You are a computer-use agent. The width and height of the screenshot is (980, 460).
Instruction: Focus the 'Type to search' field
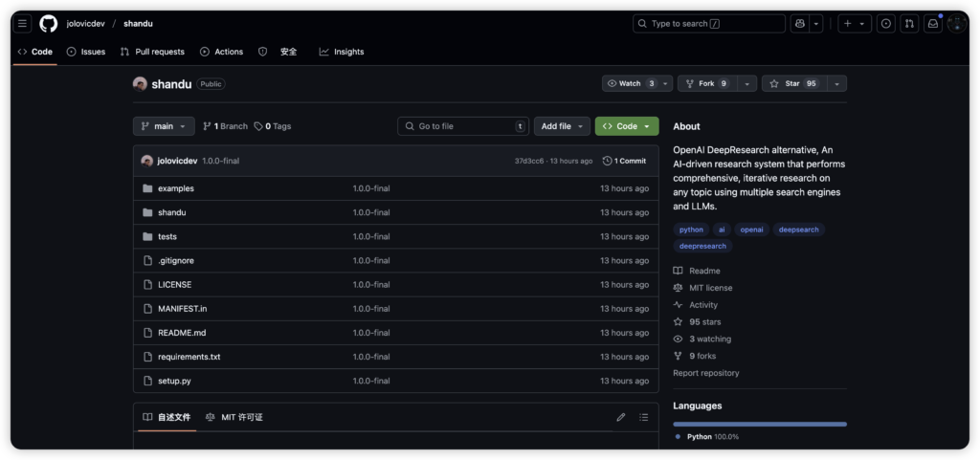pos(709,24)
